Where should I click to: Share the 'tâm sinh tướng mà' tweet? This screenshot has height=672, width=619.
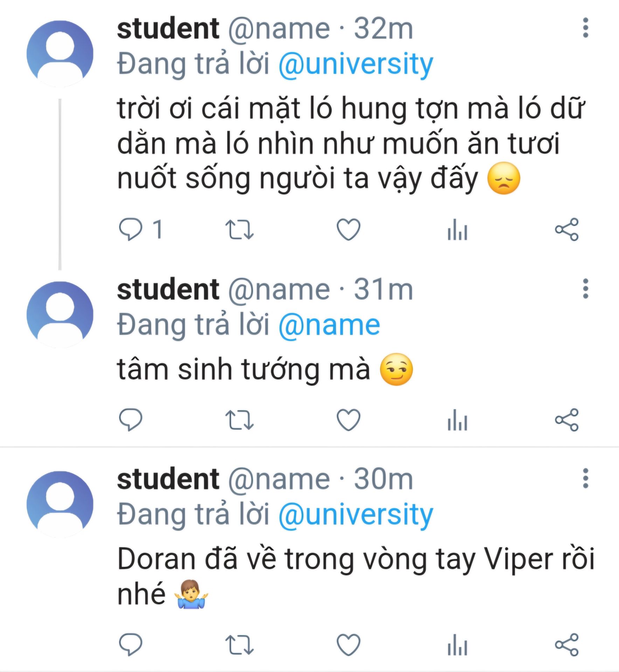click(x=566, y=419)
